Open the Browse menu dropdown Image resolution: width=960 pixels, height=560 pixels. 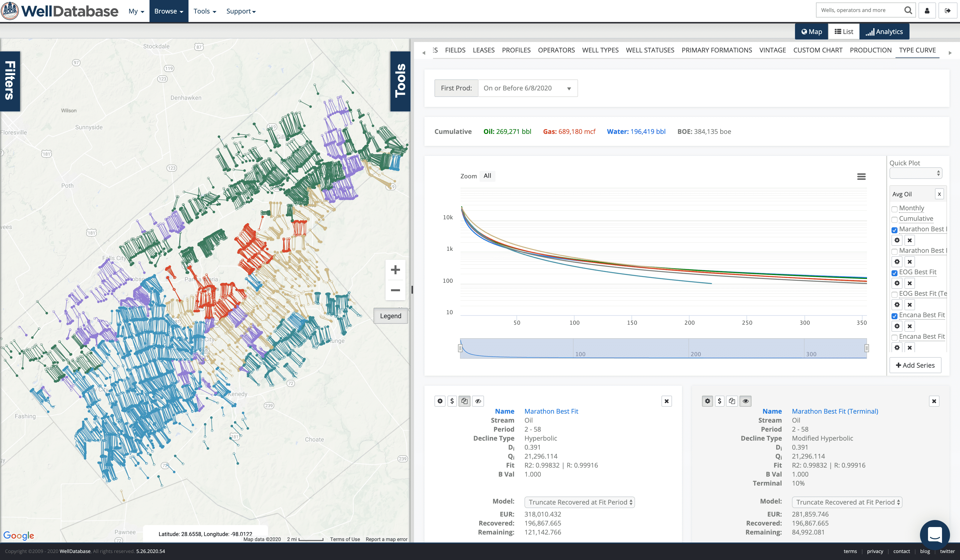coord(169,11)
